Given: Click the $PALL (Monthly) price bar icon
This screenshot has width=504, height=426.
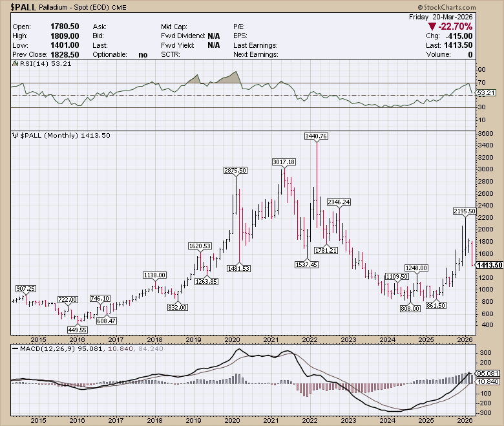Looking at the screenshot, I should click(x=15, y=135).
